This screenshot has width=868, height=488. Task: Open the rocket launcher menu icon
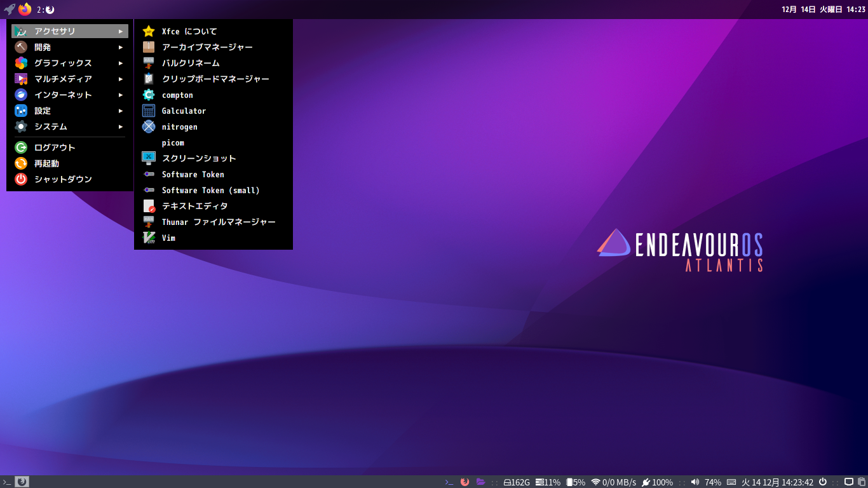pos(9,10)
